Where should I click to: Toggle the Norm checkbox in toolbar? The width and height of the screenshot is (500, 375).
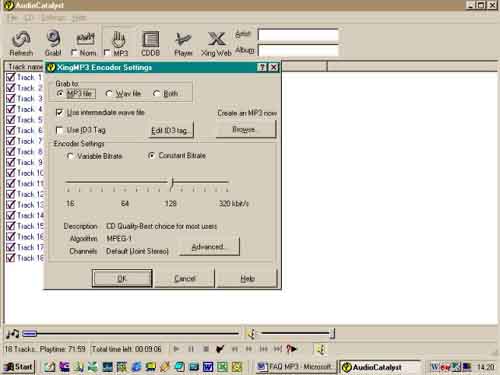coord(75,53)
